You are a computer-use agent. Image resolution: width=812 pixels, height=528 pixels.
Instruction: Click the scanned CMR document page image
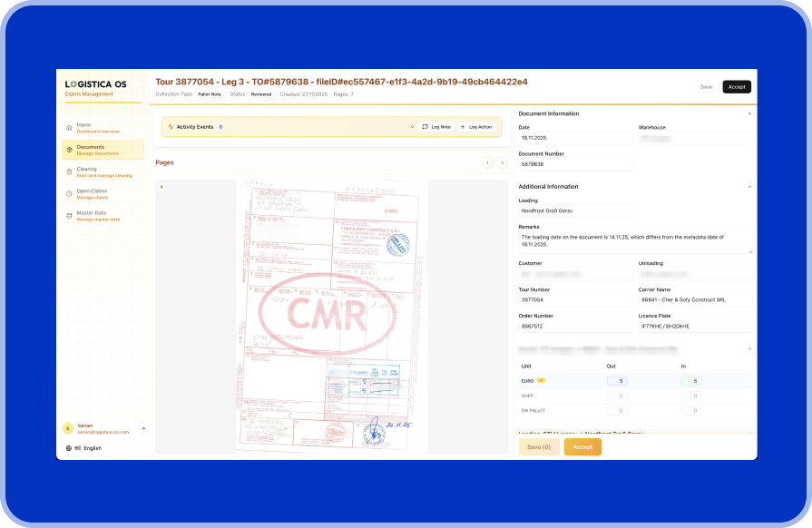click(331, 316)
